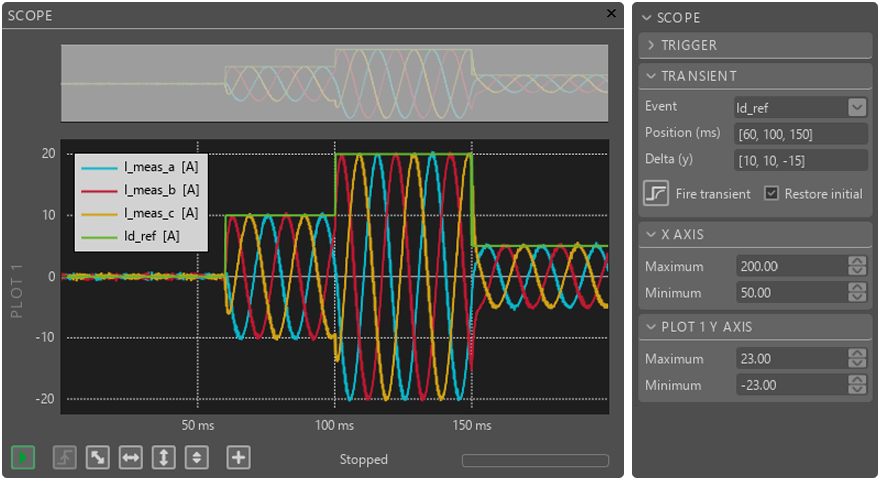Click the Y axis Minimum field -23.00

pos(792,385)
